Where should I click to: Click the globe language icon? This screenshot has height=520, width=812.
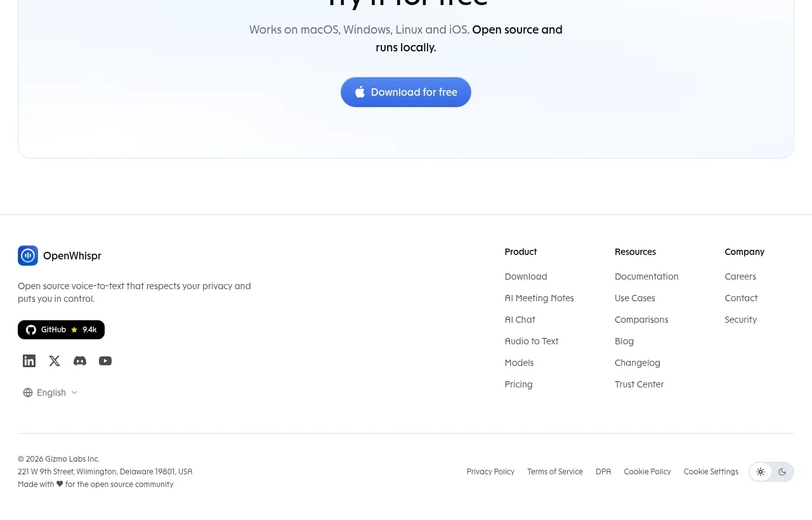pos(28,393)
